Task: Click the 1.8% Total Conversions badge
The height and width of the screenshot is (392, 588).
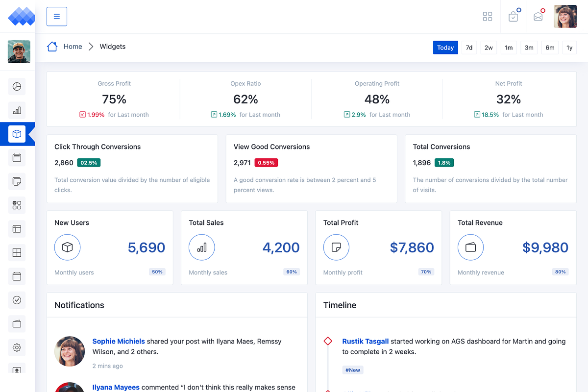Action: (444, 163)
